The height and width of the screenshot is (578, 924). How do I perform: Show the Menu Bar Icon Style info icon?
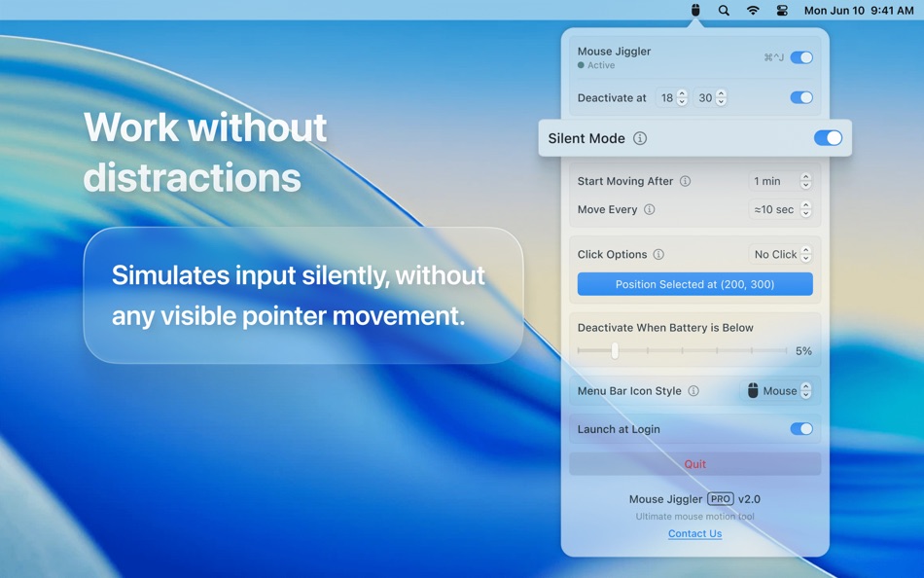[693, 391]
